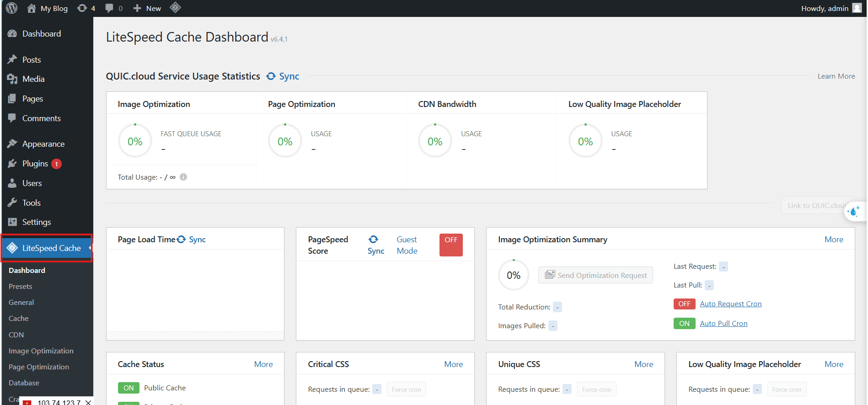868x405 pixels.
Task: Select the LiteSpeed Cache menu
Action: coord(47,248)
